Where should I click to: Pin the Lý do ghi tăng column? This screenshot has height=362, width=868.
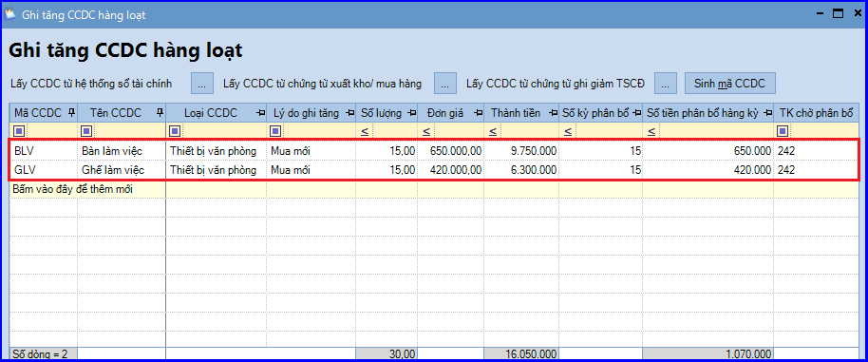[349, 113]
